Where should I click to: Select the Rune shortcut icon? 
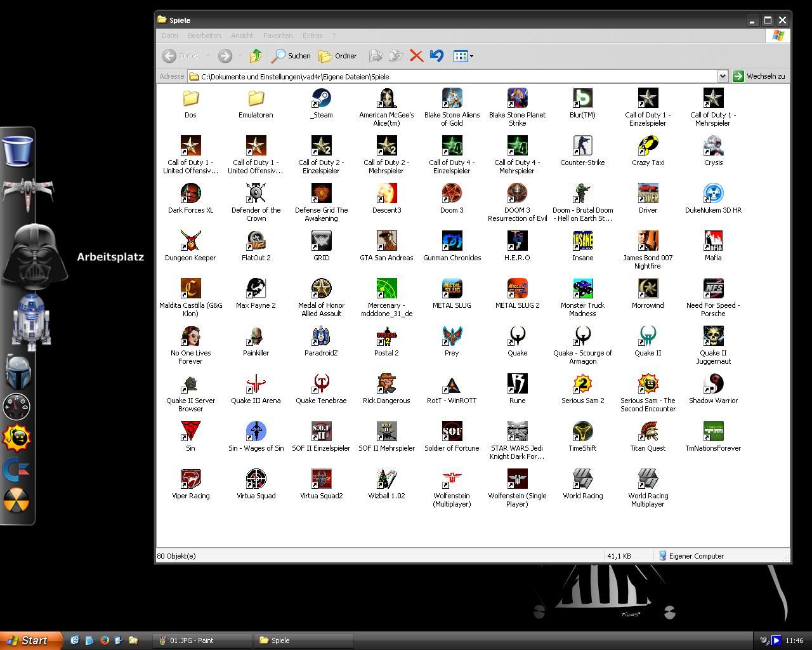517,384
